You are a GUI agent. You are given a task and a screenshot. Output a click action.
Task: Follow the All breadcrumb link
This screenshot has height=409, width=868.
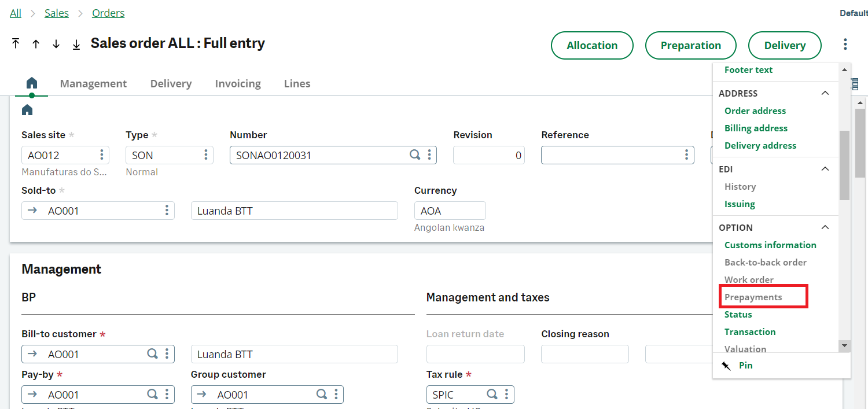pos(16,13)
